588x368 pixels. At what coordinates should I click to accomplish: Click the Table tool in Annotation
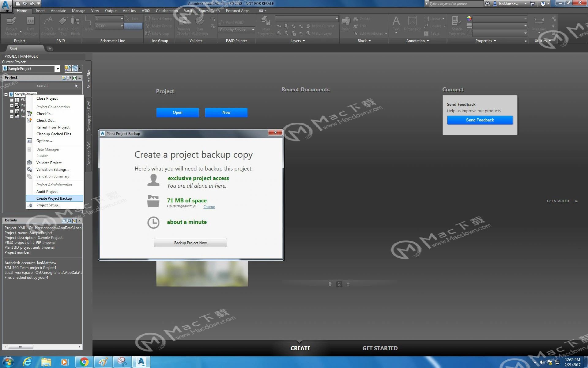click(432, 33)
